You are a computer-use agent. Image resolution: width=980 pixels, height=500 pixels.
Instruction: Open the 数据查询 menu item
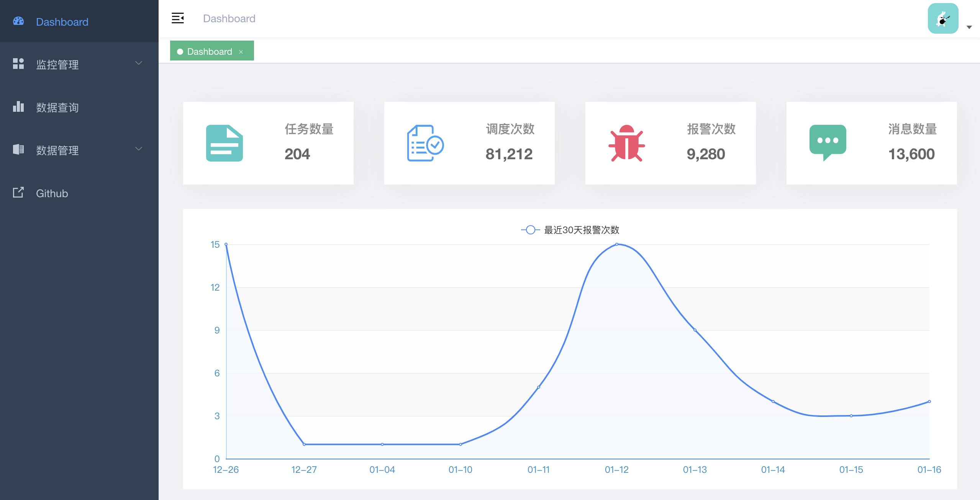coord(57,108)
